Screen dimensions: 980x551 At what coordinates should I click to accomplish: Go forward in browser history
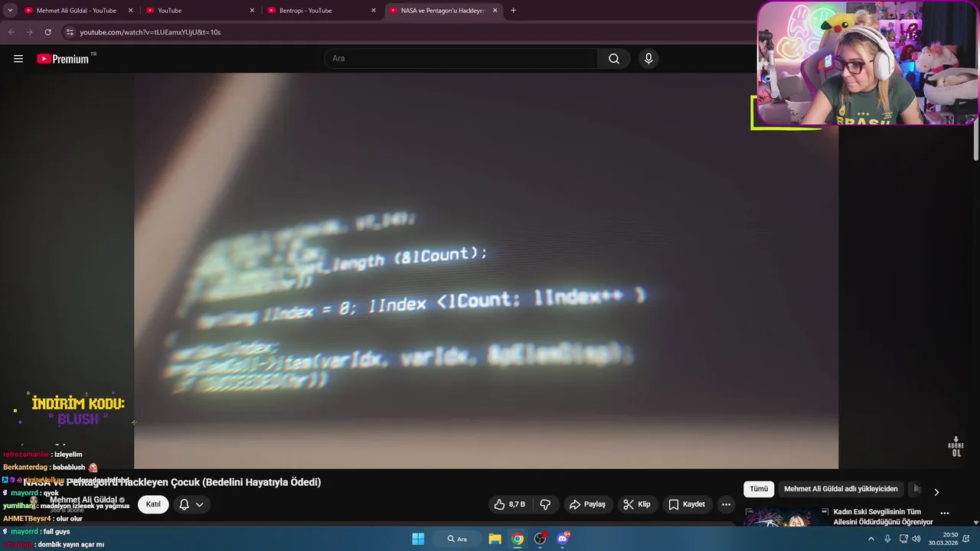pyautogui.click(x=29, y=32)
